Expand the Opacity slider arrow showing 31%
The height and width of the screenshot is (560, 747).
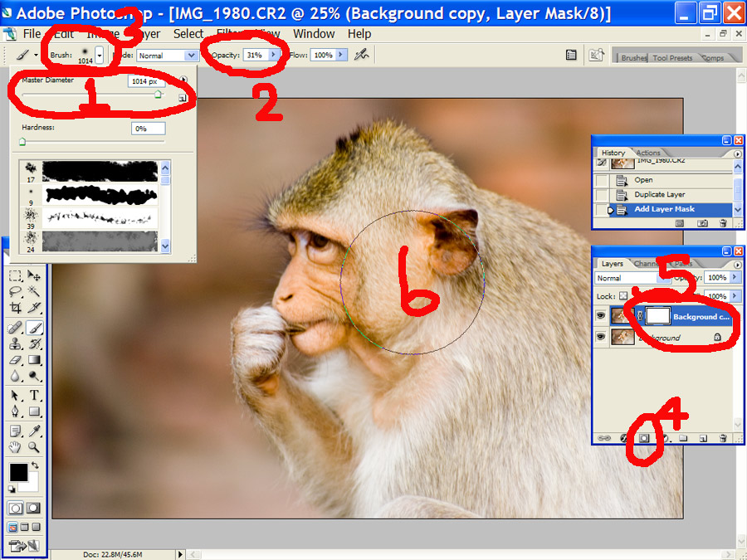(x=273, y=55)
